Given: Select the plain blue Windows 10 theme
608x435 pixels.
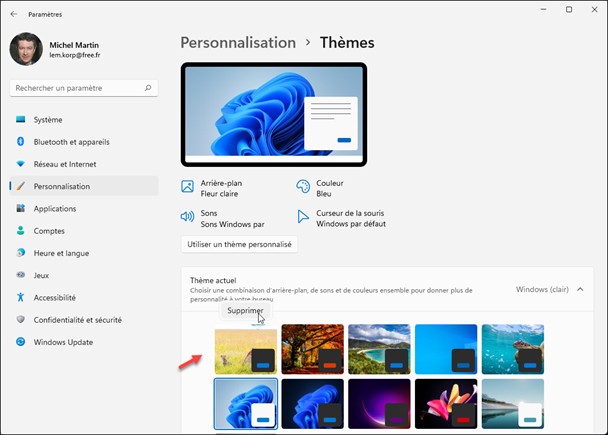Looking at the screenshot, I should (x=446, y=349).
